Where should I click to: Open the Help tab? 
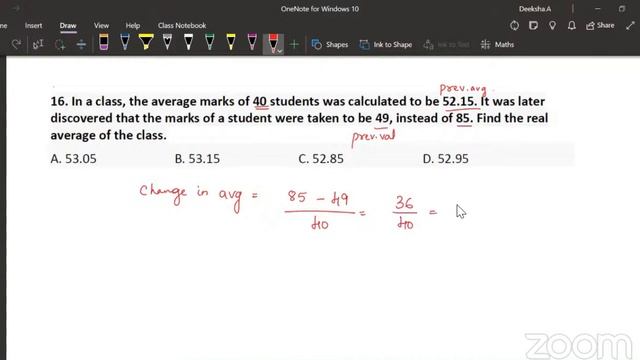tap(133, 25)
